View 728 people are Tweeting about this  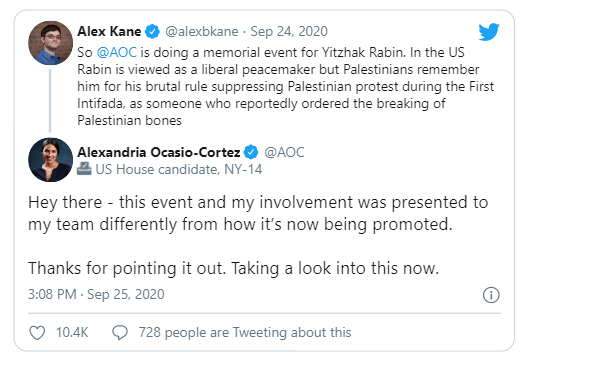[x=245, y=332]
